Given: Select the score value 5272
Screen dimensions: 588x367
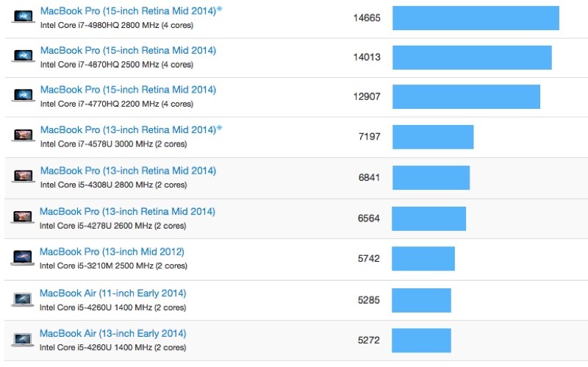Looking at the screenshot, I should coord(369,341).
